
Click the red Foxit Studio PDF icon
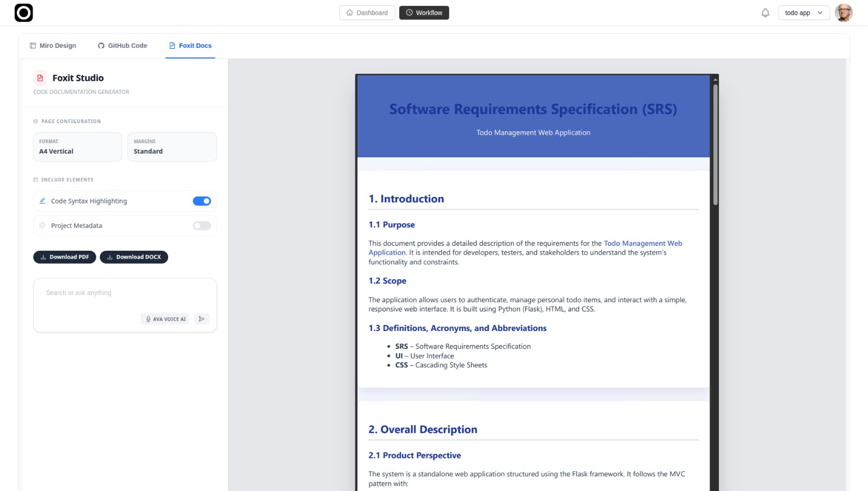[40, 78]
